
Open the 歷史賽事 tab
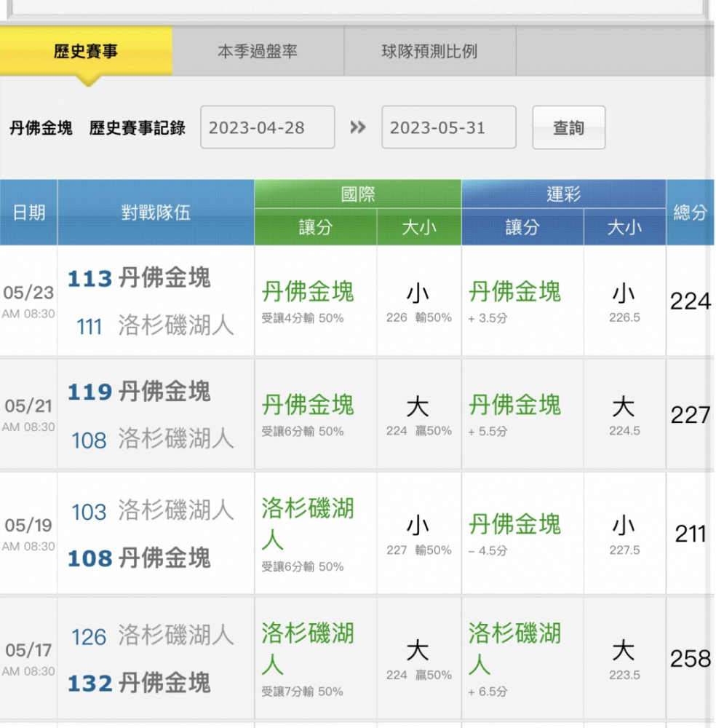(x=86, y=51)
